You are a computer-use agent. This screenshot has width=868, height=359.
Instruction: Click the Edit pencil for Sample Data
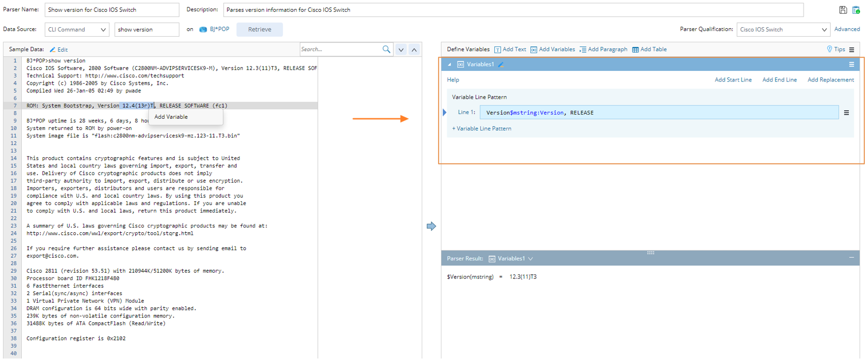[59, 50]
